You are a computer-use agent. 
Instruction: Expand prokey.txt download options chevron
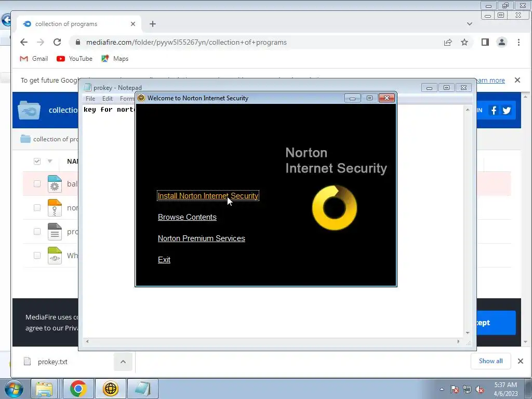click(123, 362)
